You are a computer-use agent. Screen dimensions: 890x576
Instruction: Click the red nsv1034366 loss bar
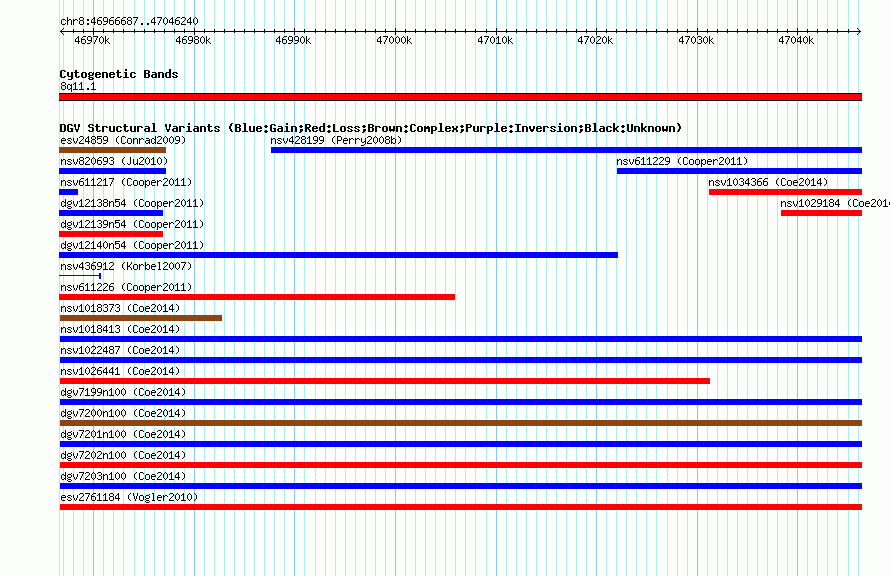tap(786, 192)
